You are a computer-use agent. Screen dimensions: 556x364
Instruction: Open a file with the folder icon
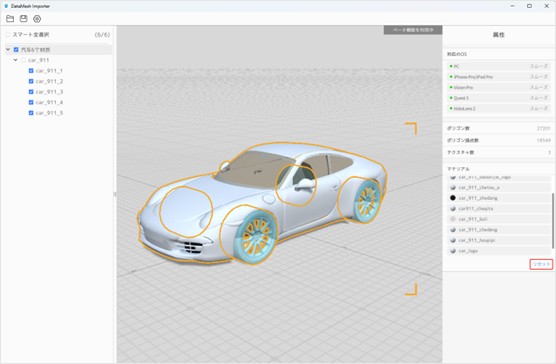click(x=10, y=19)
